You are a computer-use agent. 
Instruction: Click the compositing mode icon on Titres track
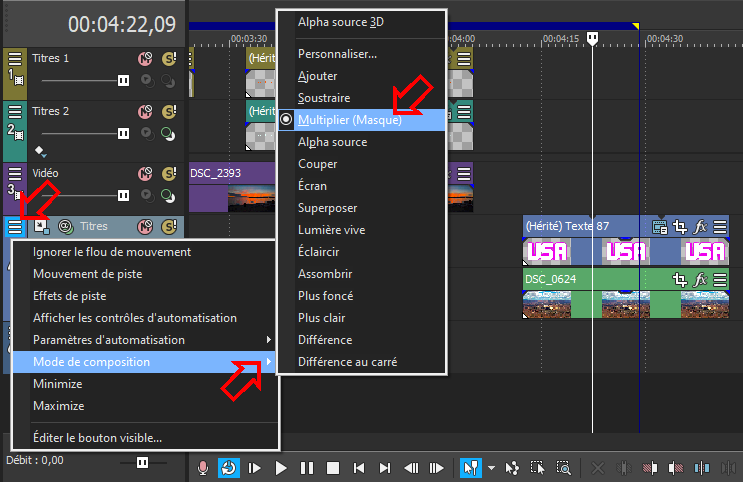click(66, 227)
